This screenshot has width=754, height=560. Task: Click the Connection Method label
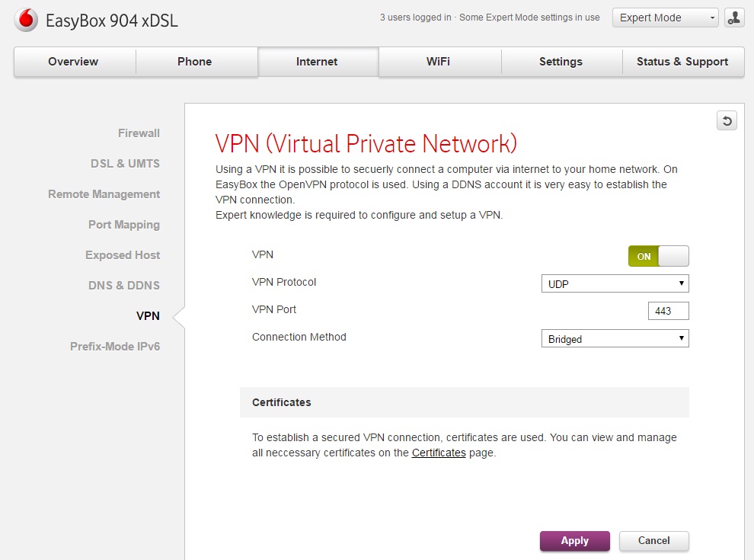pyautogui.click(x=299, y=337)
